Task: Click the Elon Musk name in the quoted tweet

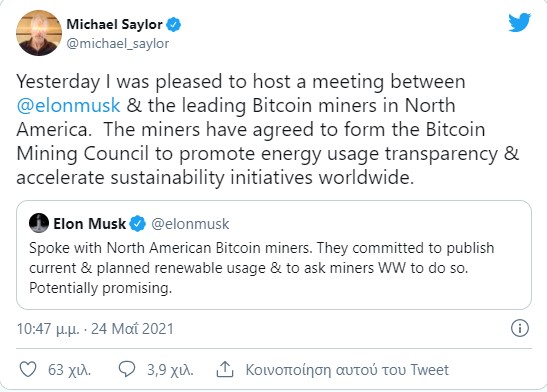Action: click(x=90, y=224)
